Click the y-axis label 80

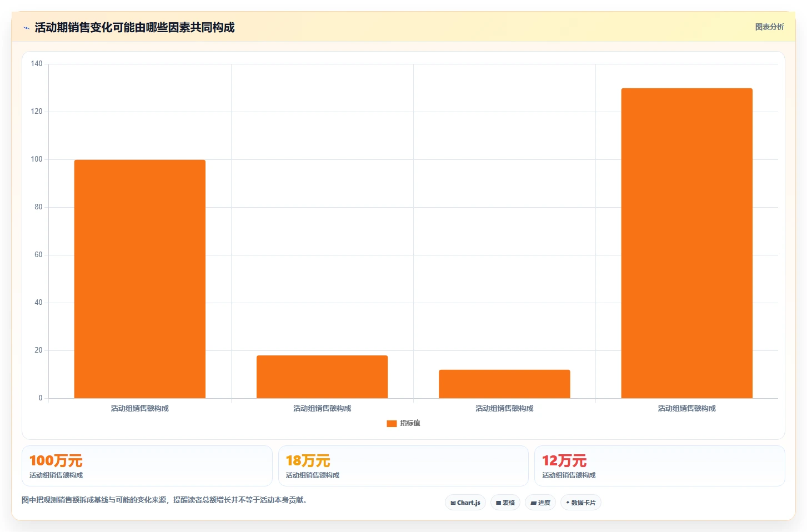pos(38,207)
